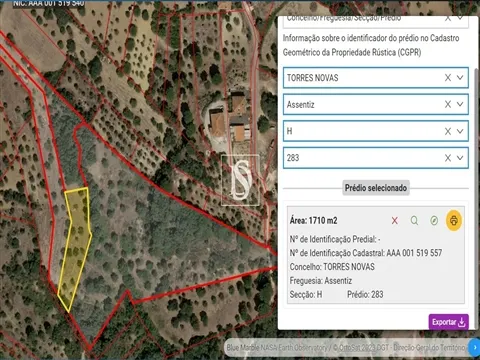
Task: Select the text Área: 1710 m2
Action: (313, 220)
